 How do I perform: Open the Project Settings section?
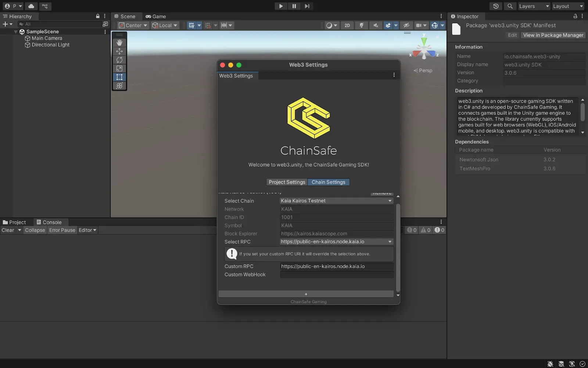(x=287, y=182)
